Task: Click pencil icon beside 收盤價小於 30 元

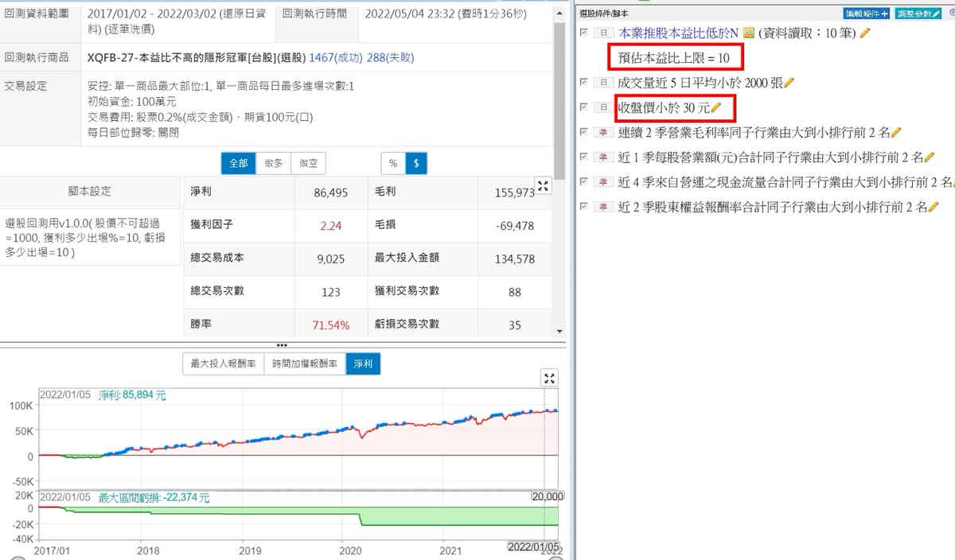Action: (x=716, y=107)
